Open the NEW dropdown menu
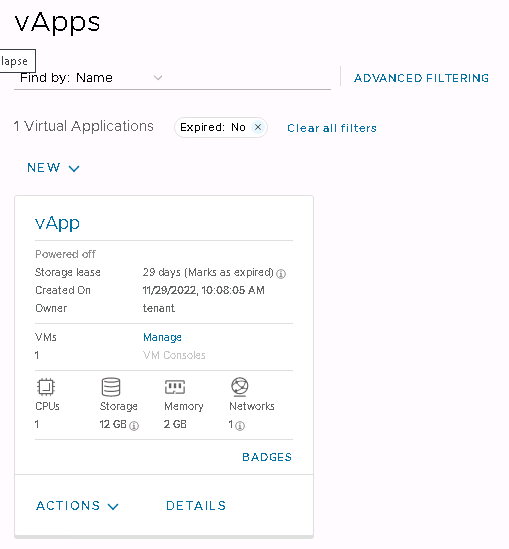Viewport: 509px width, 549px height. [53, 168]
